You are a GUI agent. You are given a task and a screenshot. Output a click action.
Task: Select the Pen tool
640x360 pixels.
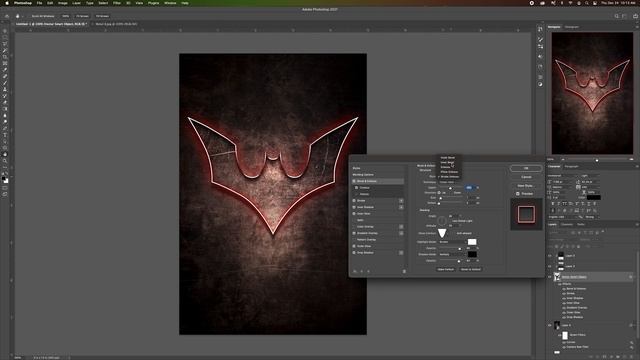[x=5, y=128]
